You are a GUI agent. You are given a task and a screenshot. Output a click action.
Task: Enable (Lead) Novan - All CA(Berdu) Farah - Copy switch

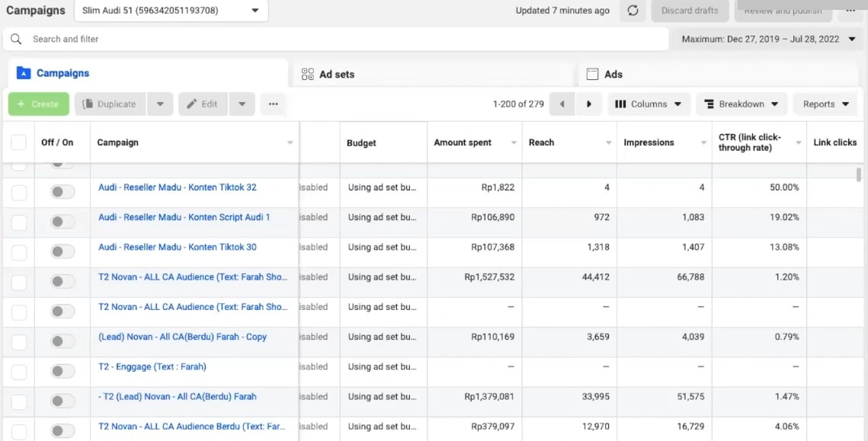coord(62,341)
